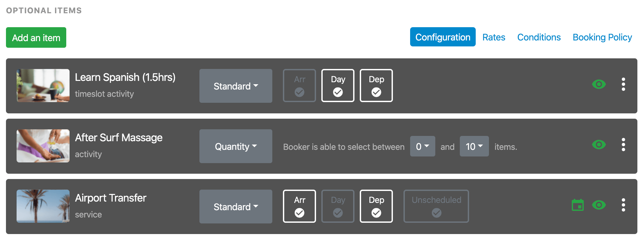Click the Airport Transfer palm tree thumbnail
Image resolution: width=644 pixels, height=242 pixels.
coord(43,206)
